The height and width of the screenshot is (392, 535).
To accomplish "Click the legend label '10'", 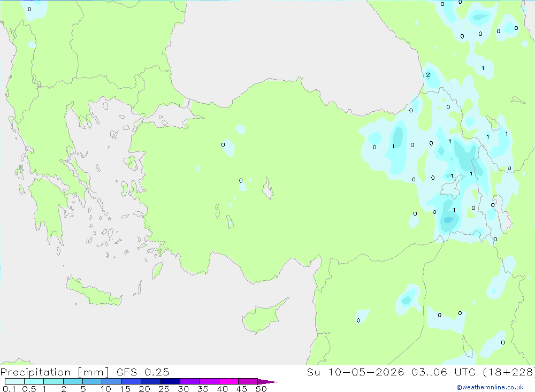I will point(106,389).
